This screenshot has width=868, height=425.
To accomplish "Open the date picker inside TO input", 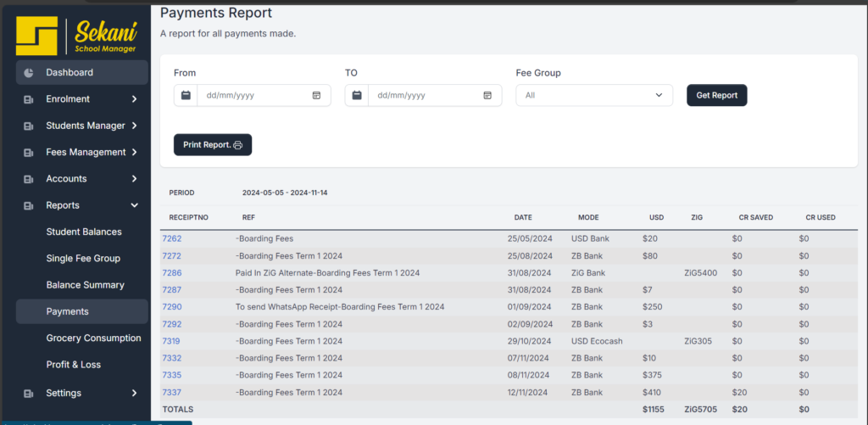I will click(487, 95).
